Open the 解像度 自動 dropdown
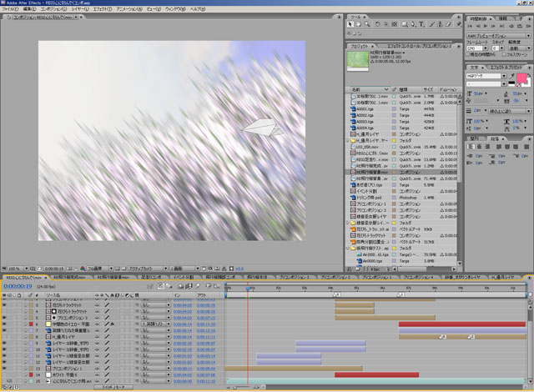The height and width of the screenshot is (392, 534). pyautogui.click(x=520, y=48)
